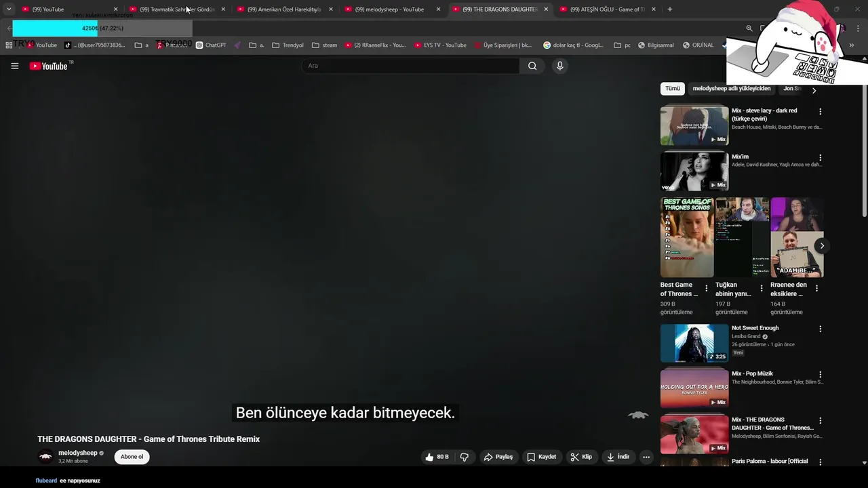
Task: Open the RRaeneFlix YouTube bookmark
Action: 375,45
